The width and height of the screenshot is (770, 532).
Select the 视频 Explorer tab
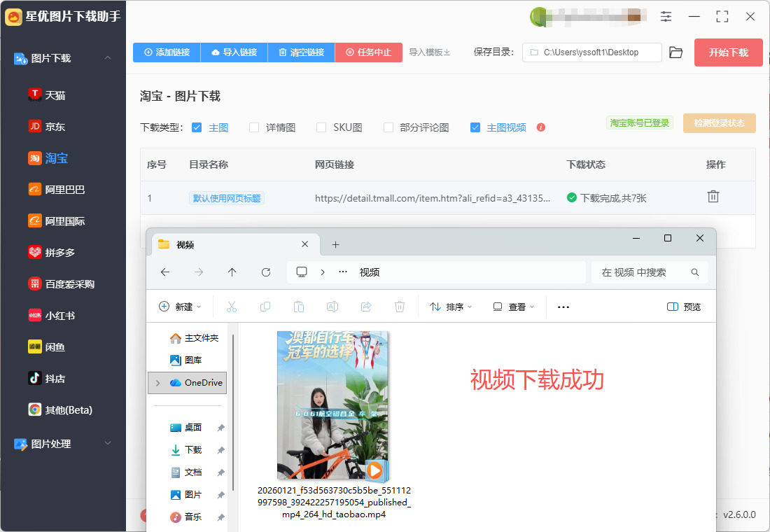236,244
